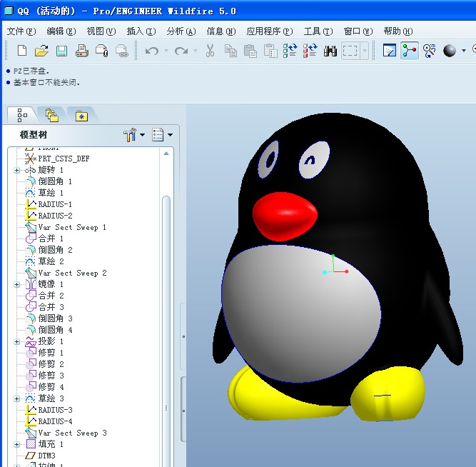Open dropdown next to selection box icon

pos(365,51)
